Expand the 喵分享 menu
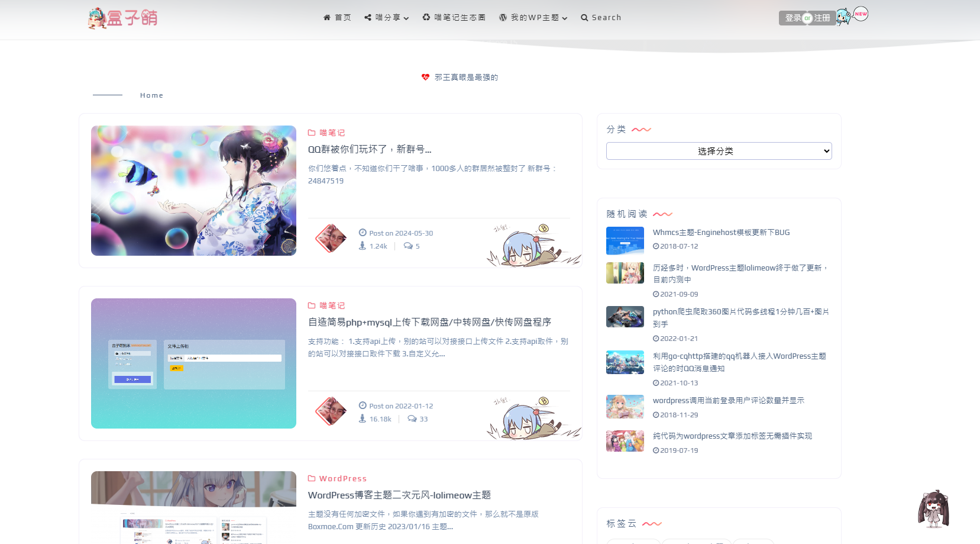Image resolution: width=980 pixels, height=544 pixels. [387, 18]
